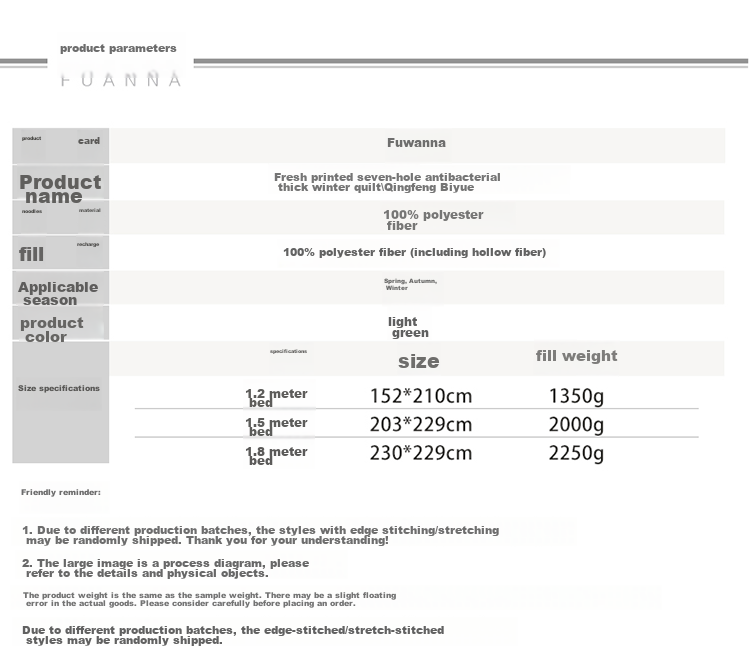
Task: Click the FUANNA brand logo text
Action: click(121, 79)
